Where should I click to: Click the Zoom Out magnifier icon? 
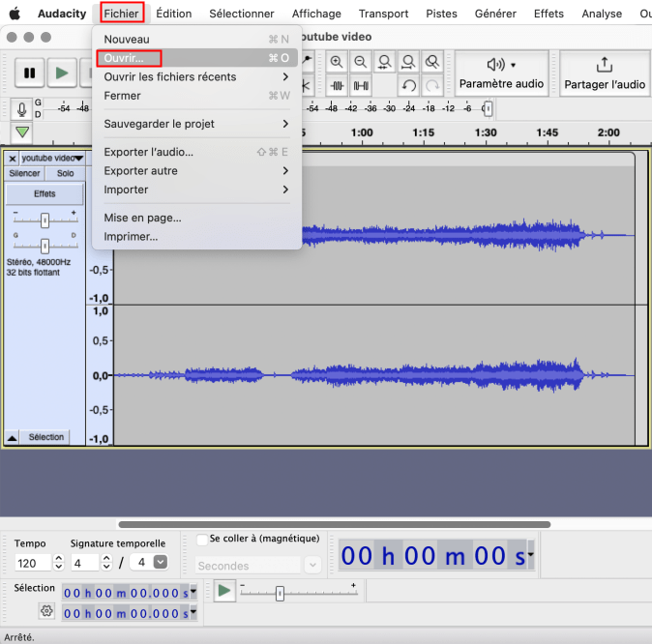click(x=361, y=62)
